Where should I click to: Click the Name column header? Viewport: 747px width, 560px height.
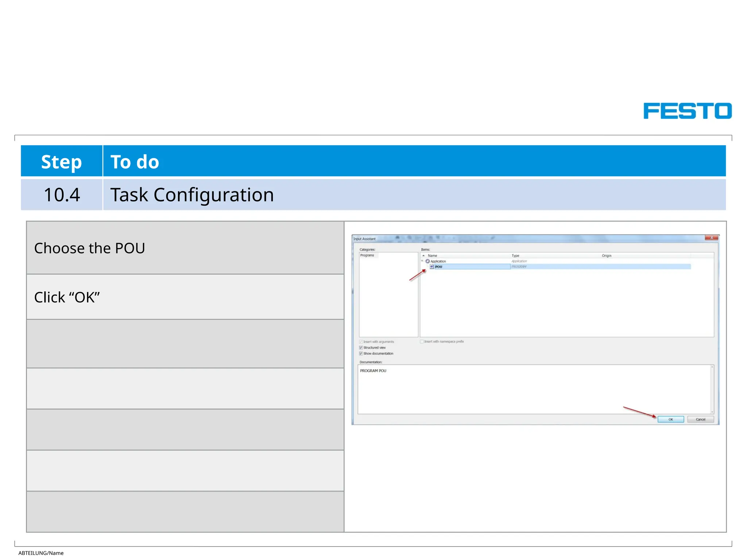465,256
